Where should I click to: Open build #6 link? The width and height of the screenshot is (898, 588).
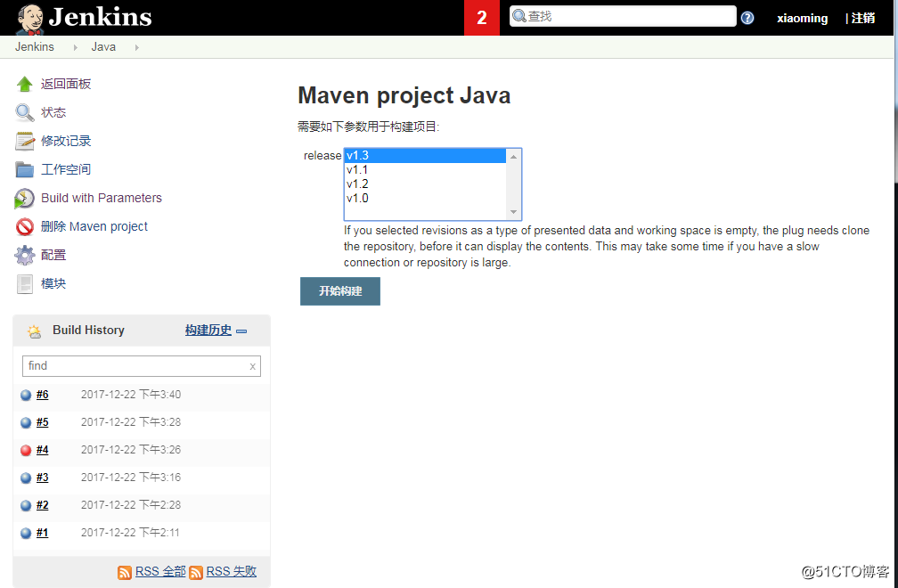(x=43, y=395)
